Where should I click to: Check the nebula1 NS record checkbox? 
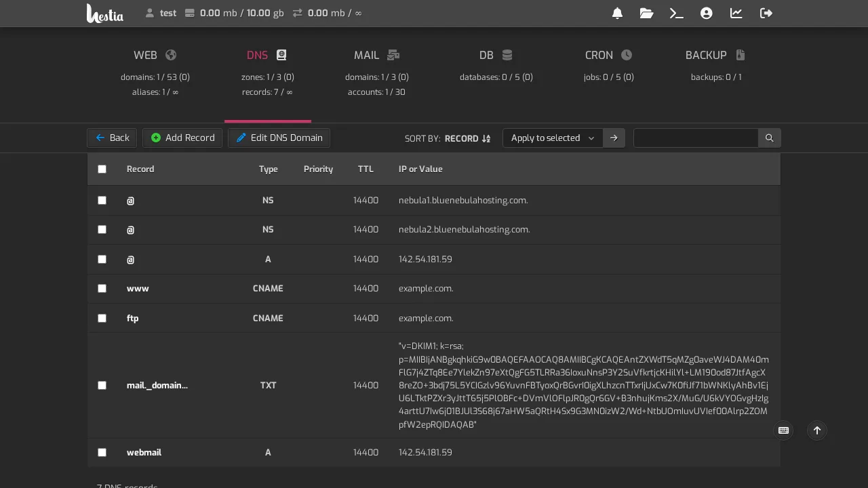102,200
